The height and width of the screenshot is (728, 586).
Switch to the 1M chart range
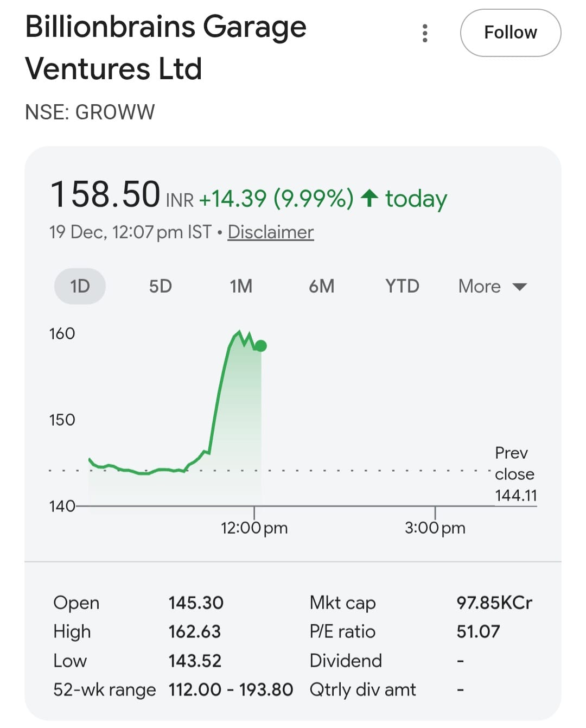pos(241,286)
